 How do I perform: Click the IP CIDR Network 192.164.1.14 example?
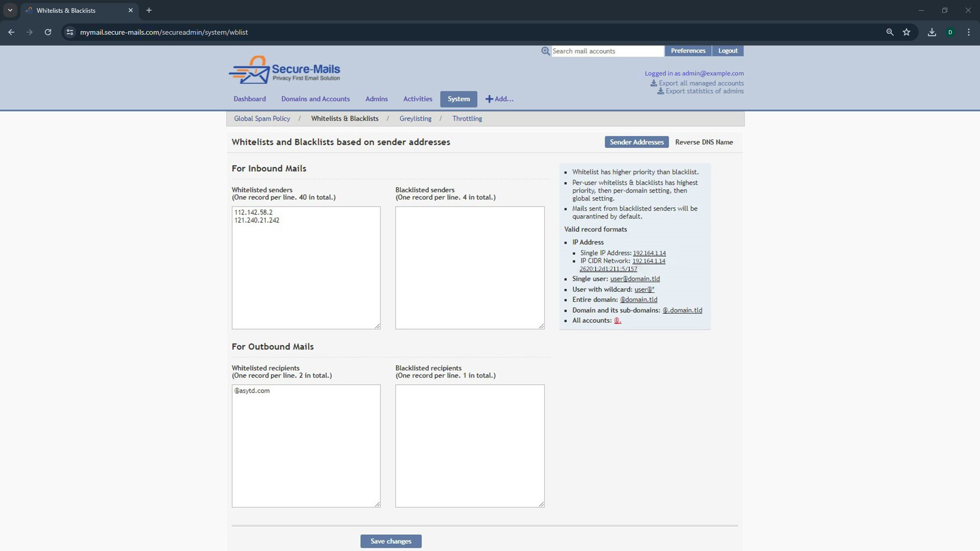(x=649, y=261)
